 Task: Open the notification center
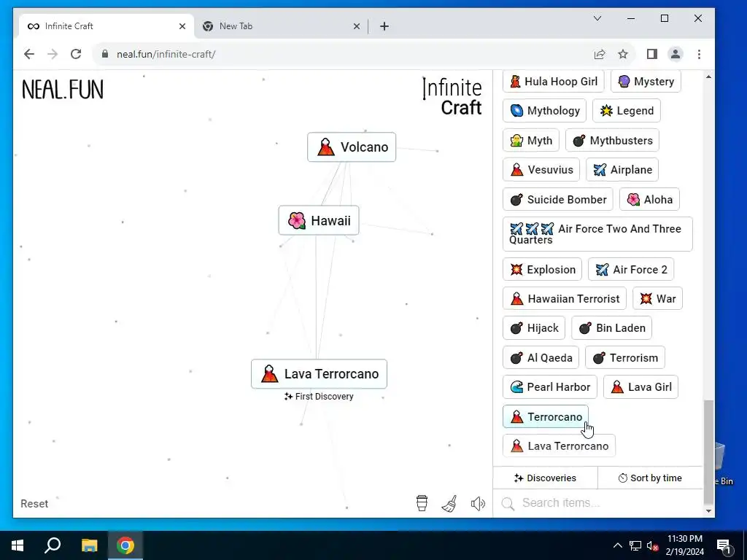click(724, 545)
